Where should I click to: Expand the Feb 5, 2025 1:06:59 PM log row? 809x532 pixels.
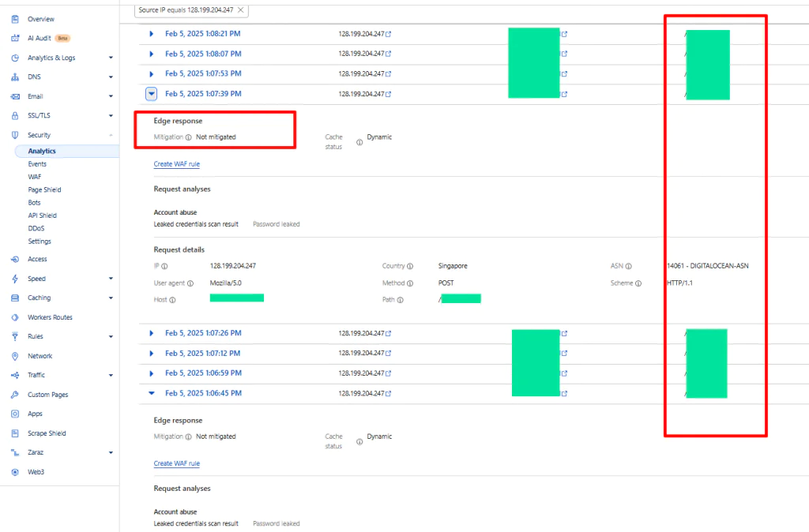coord(151,373)
